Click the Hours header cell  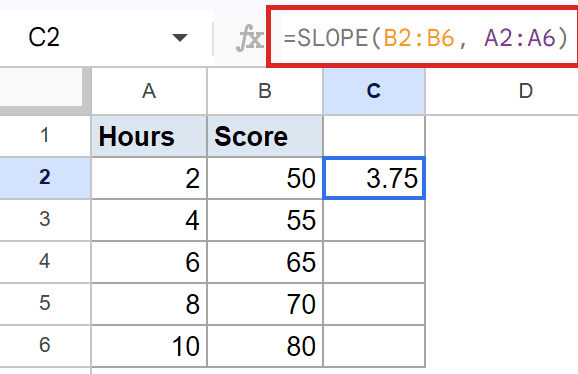tap(149, 136)
